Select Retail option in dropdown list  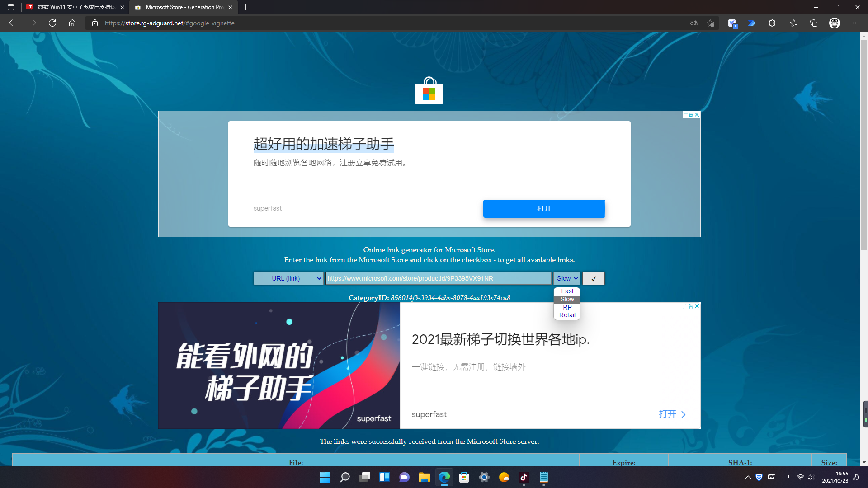(x=567, y=315)
